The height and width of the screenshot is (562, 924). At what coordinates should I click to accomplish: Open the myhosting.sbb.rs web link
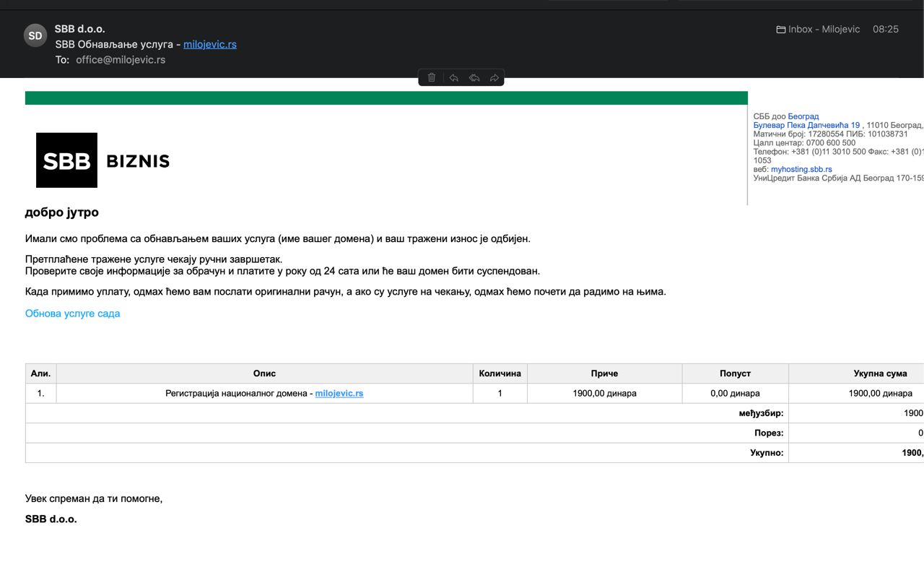tap(801, 169)
